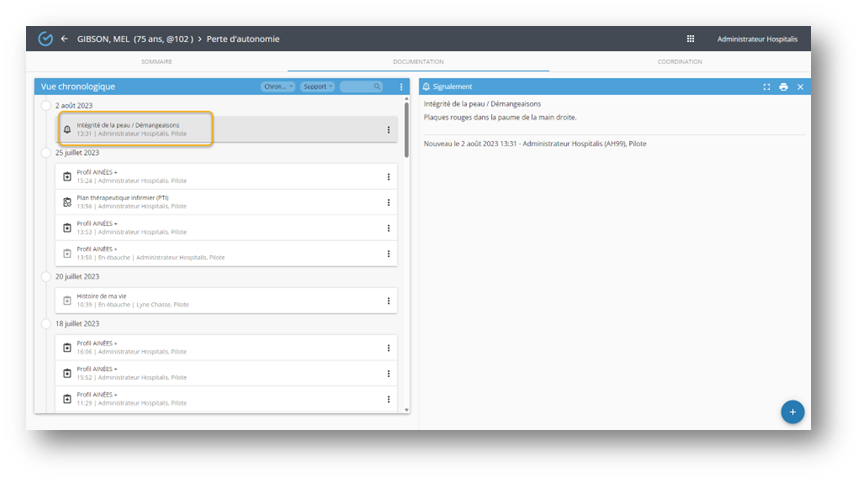Open options for Plan thérapeutique infirmier entry

388,202
